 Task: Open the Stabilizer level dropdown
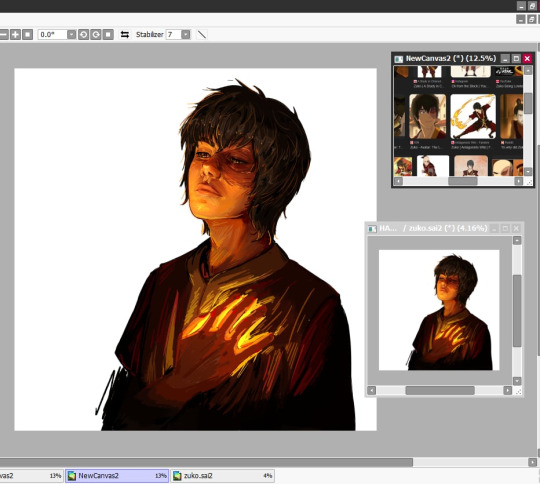[186, 34]
